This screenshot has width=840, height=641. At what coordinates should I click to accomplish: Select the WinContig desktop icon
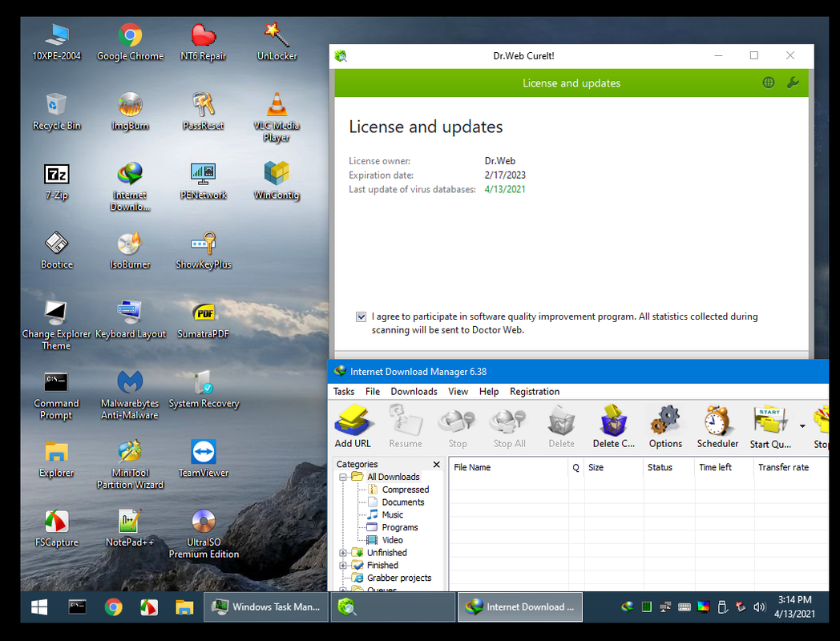(277, 181)
